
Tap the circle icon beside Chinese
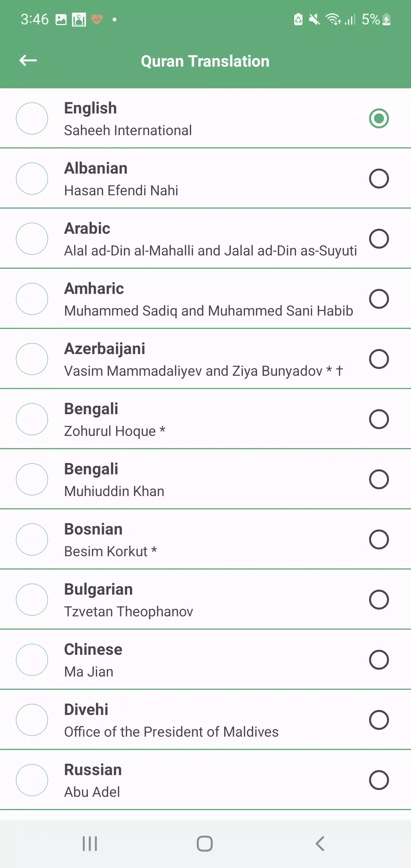coord(32,660)
